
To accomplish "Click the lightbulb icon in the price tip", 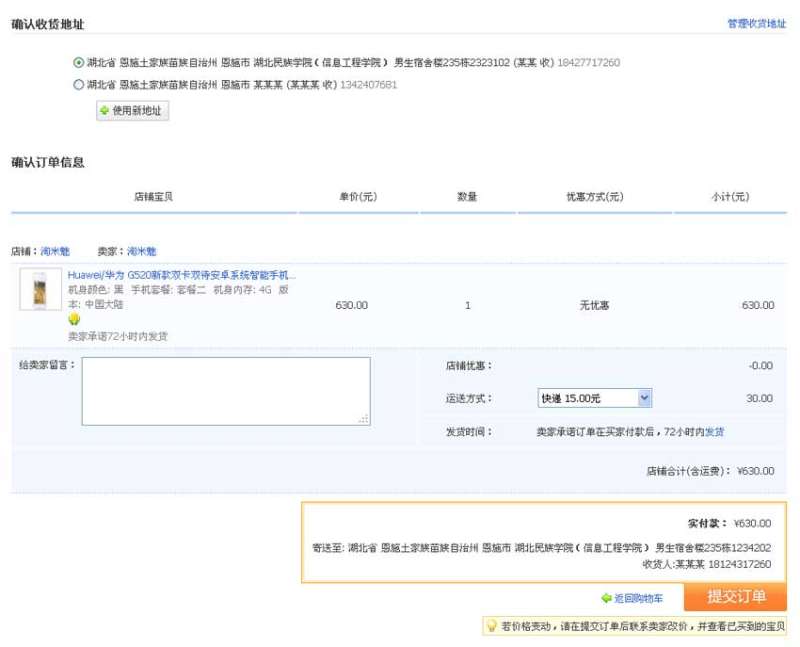I will click(x=492, y=626).
